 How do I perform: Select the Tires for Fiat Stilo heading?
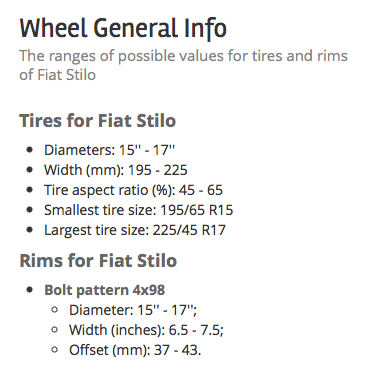coord(98,120)
